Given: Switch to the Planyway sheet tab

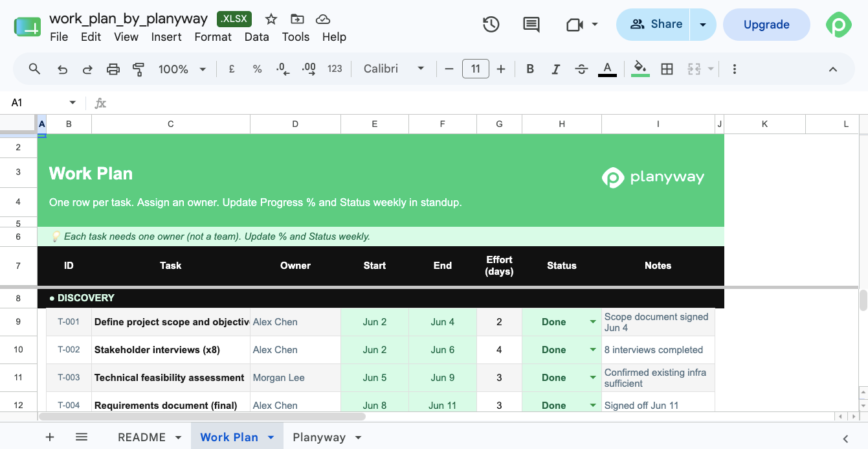Looking at the screenshot, I should [319, 437].
